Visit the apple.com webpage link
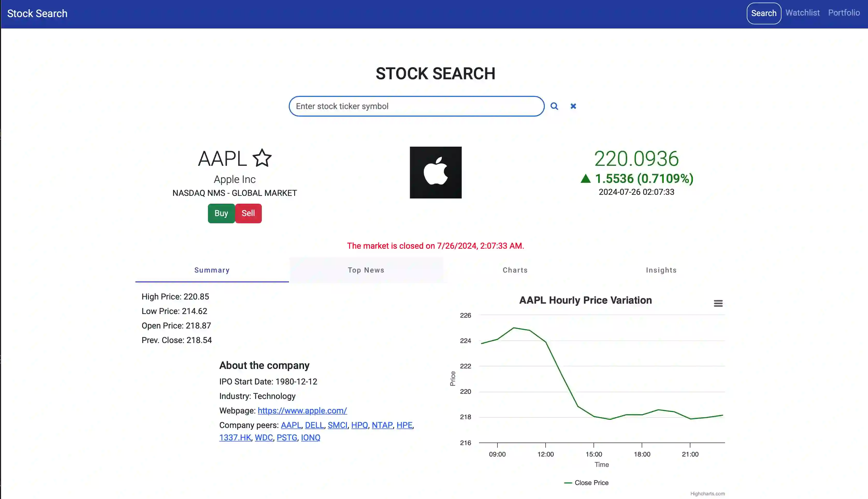The image size is (868, 499). (302, 411)
